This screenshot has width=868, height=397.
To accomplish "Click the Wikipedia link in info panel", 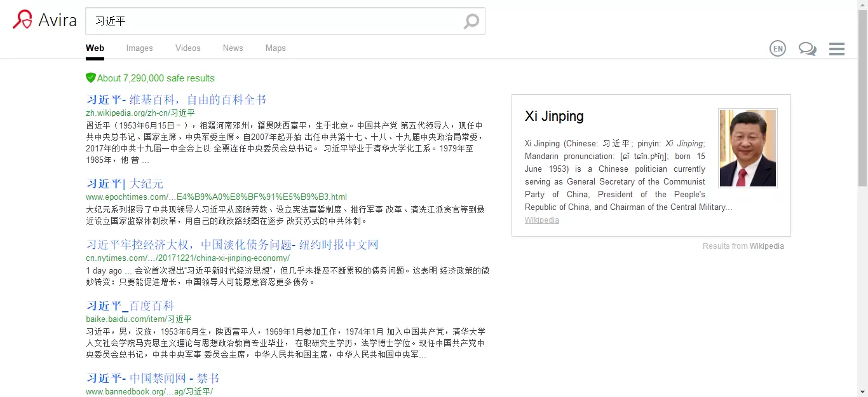I will (541, 220).
